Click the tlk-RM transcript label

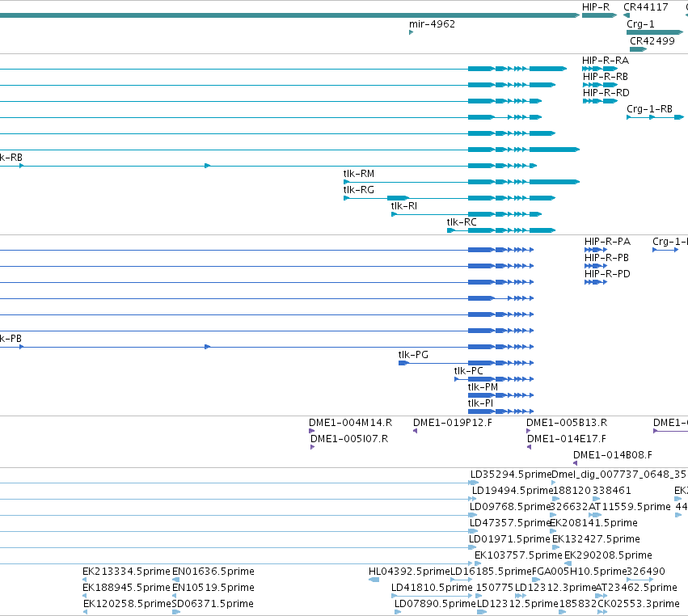(x=358, y=173)
